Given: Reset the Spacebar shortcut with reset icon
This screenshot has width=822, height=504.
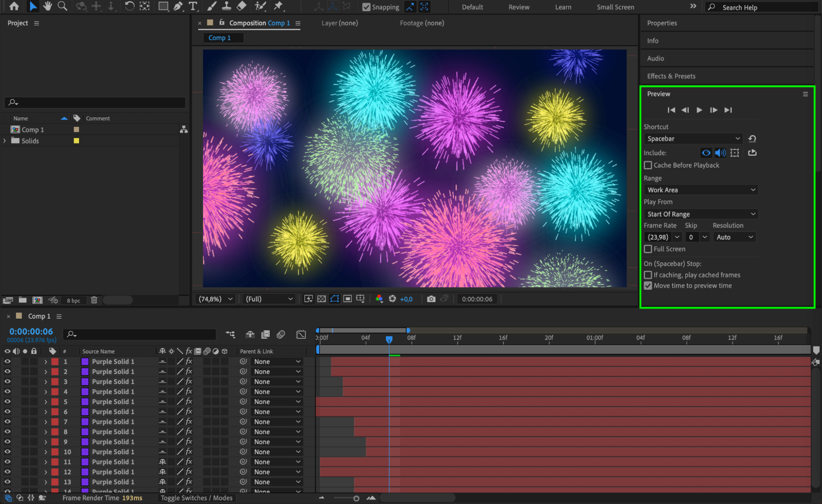Looking at the screenshot, I should [752, 139].
